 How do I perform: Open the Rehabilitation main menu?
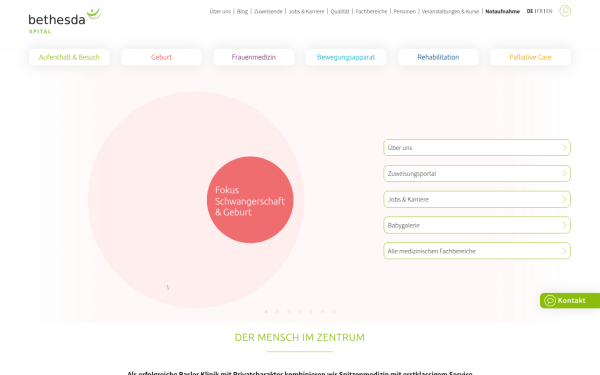[438, 57]
